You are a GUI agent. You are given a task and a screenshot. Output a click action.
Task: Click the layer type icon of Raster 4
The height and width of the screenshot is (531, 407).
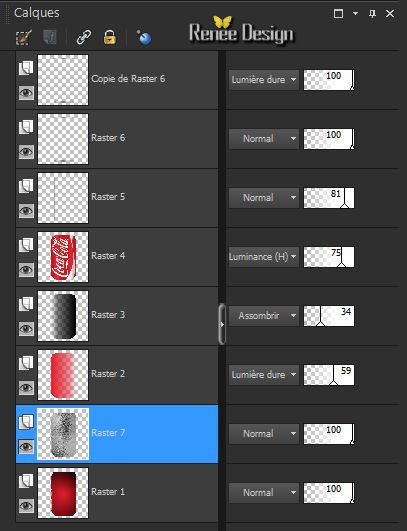coord(26,245)
